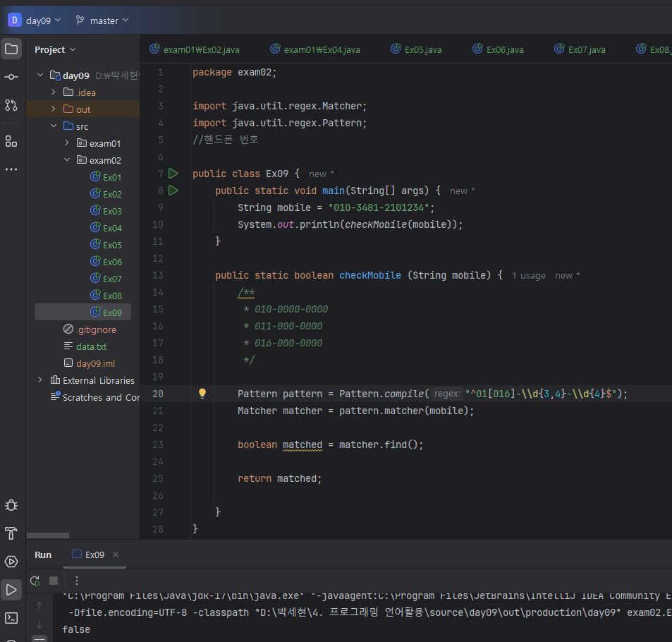Image resolution: width=672 pixels, height=642 pixels.
Task: Rerun Ex09 using the rerun icon
Action: tap(35, 581)
